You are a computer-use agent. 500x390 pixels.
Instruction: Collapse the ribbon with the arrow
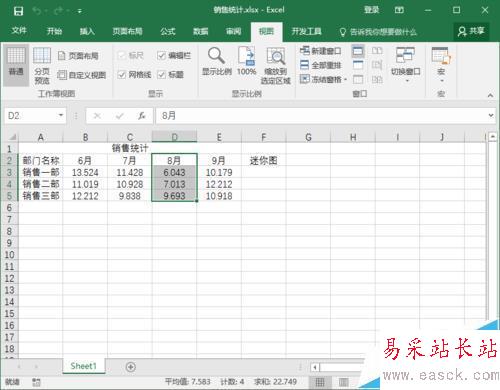click(x=490, y=95)
